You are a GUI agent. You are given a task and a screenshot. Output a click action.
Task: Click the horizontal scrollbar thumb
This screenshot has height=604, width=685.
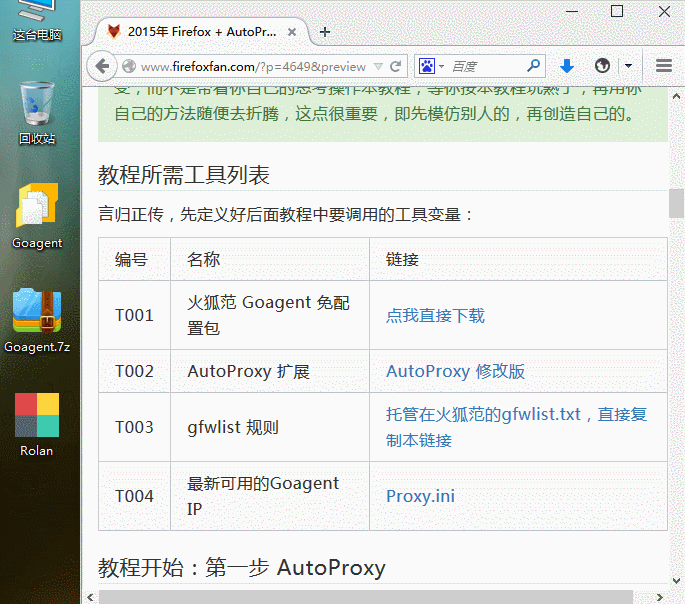tap(366, 597)
